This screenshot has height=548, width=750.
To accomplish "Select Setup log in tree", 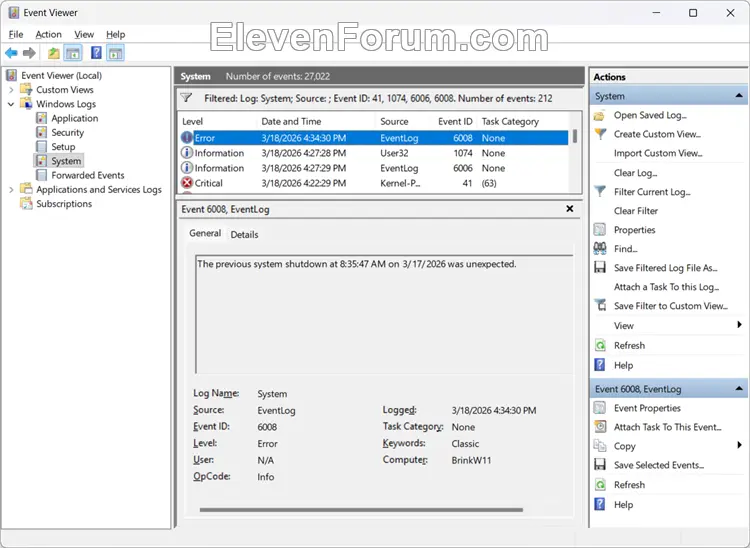I will [x=63, y=147].
